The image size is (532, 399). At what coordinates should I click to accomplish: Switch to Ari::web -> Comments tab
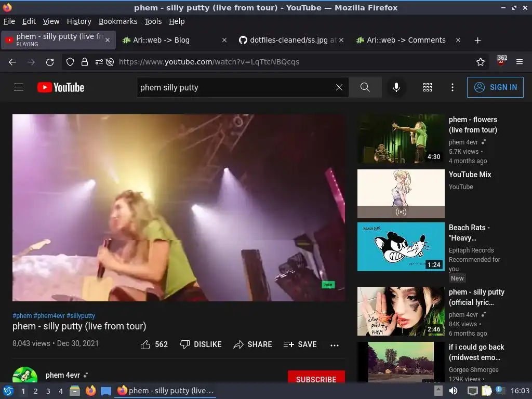point(408,40)
